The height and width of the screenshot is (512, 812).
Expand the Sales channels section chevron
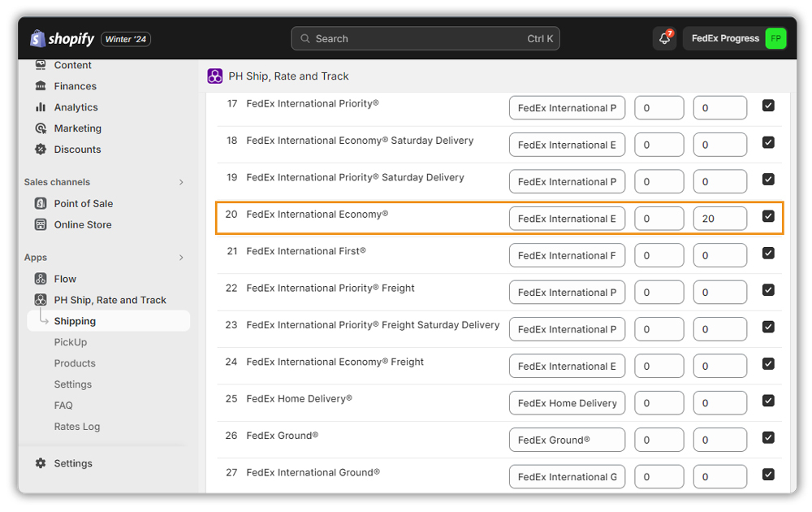(x=181, y=182)
